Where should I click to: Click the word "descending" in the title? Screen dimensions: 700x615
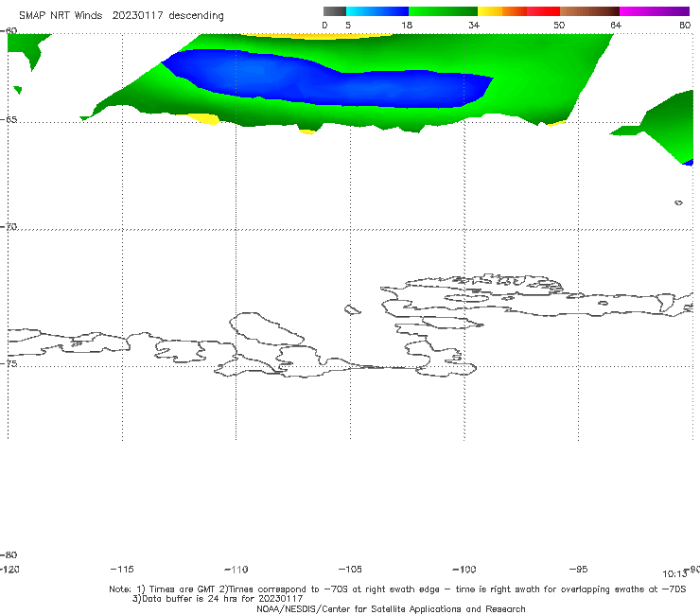(x=197, y=16)
